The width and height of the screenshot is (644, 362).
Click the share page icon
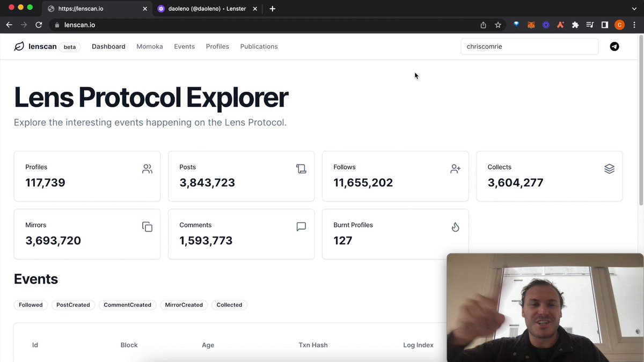click(x=483, y=25)
